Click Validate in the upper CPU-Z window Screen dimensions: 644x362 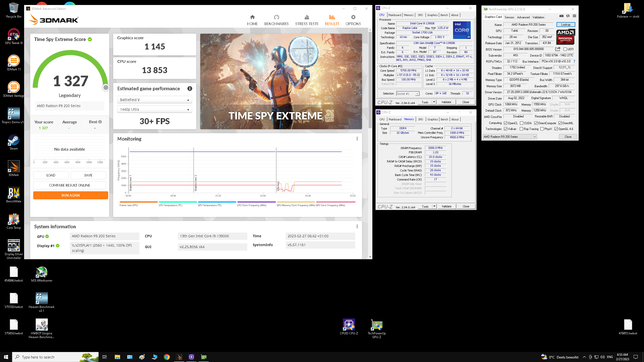click(446, 102)
